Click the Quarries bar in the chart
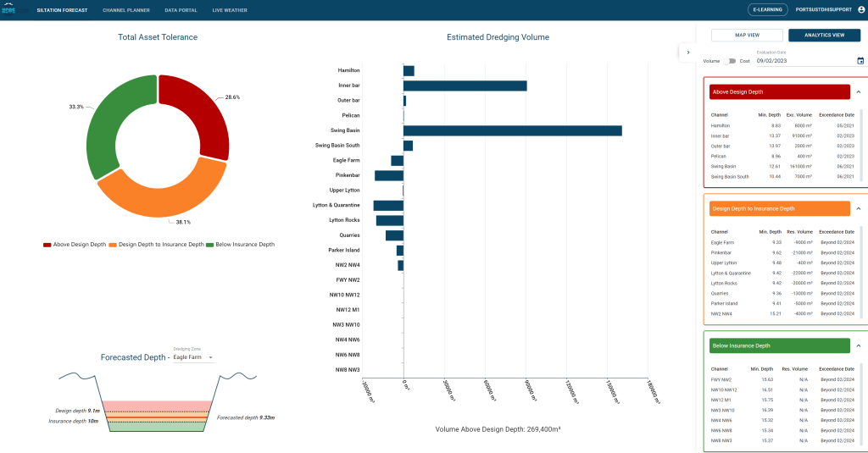 point(395,235)
